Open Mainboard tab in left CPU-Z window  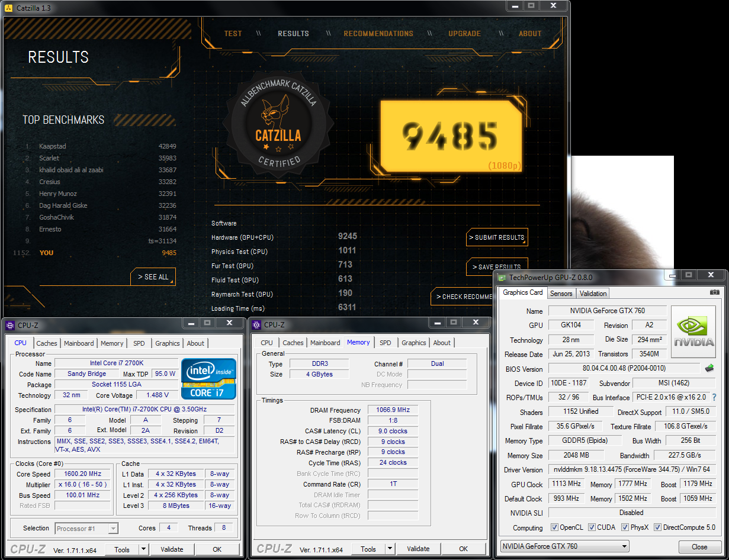(x=79, y=343)
